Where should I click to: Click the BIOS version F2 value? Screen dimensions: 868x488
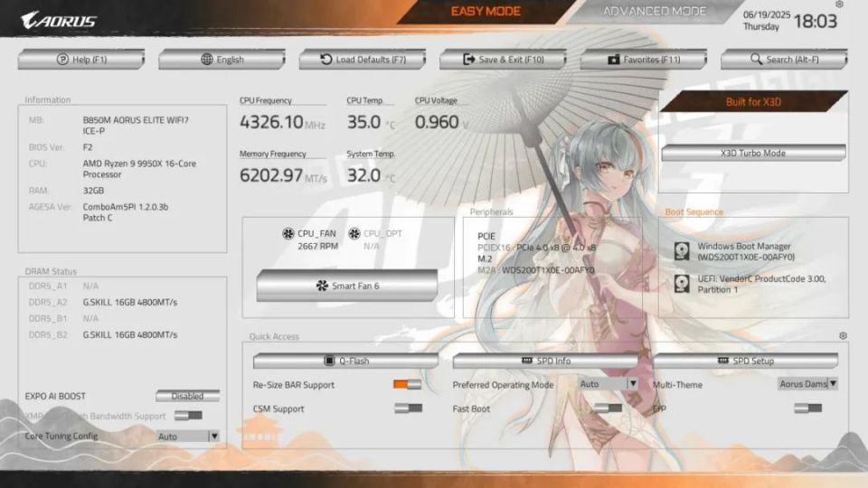[x=88, y=147]
